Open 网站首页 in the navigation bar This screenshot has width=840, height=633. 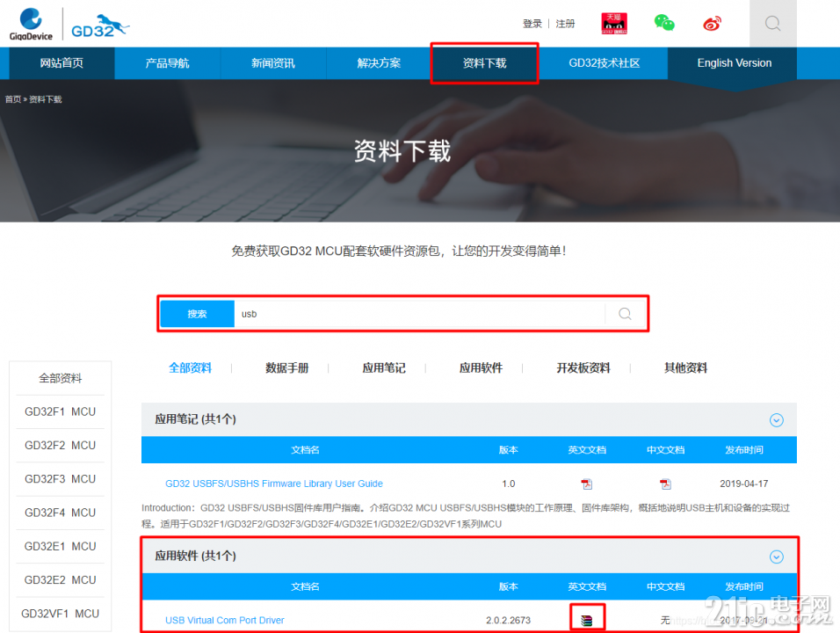[62, 63]
